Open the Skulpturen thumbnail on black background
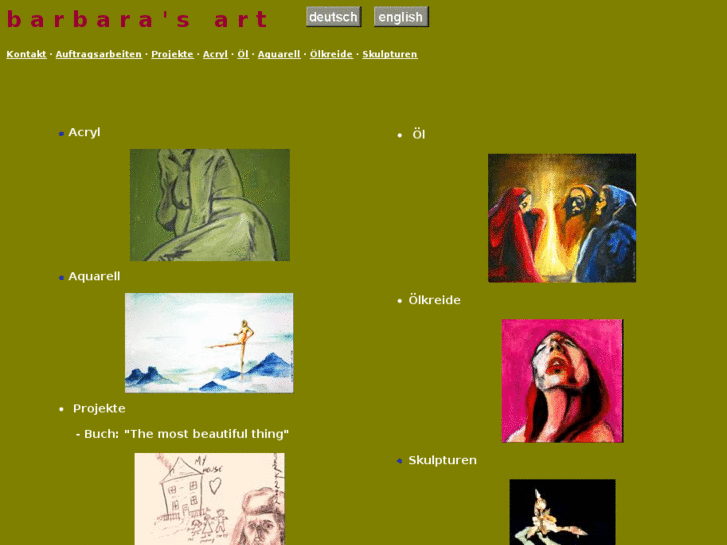Screen dimensions: 727x545 [x=562, y=512]
